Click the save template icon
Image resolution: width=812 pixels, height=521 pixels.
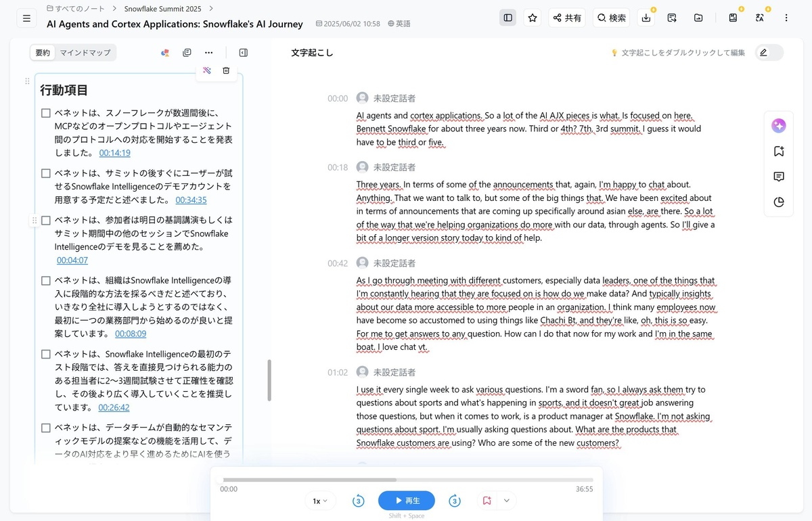tap(733, 18)
